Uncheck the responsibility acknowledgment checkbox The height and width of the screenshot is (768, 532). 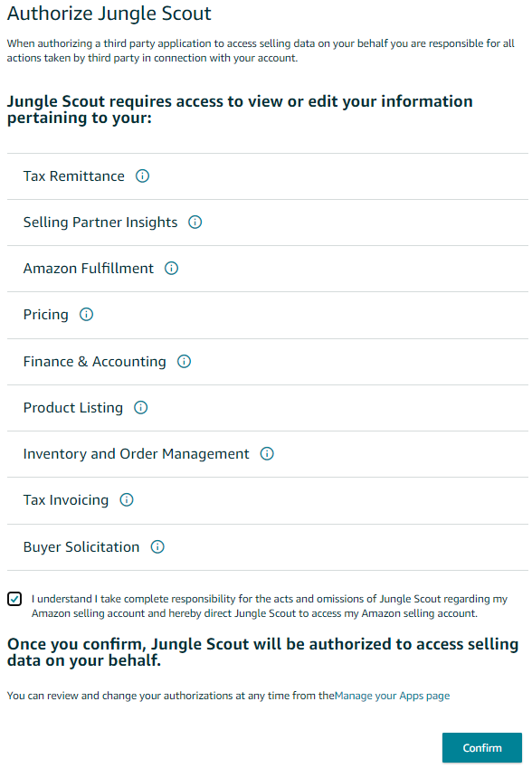point(14,599)
